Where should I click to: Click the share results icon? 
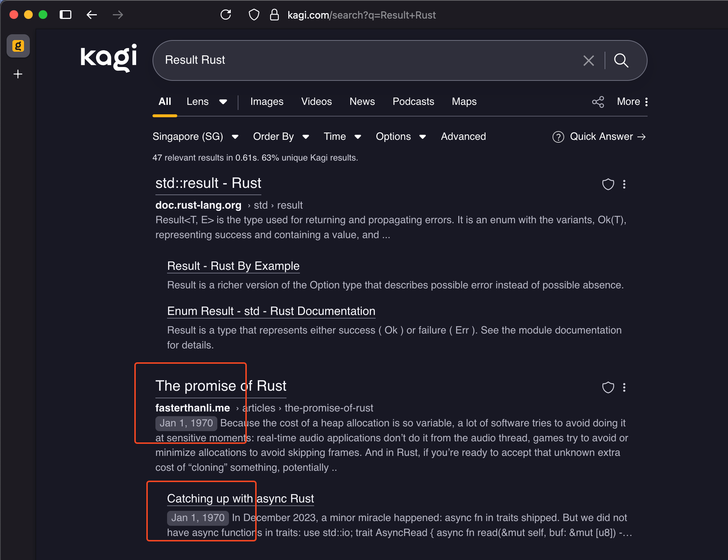598,102
